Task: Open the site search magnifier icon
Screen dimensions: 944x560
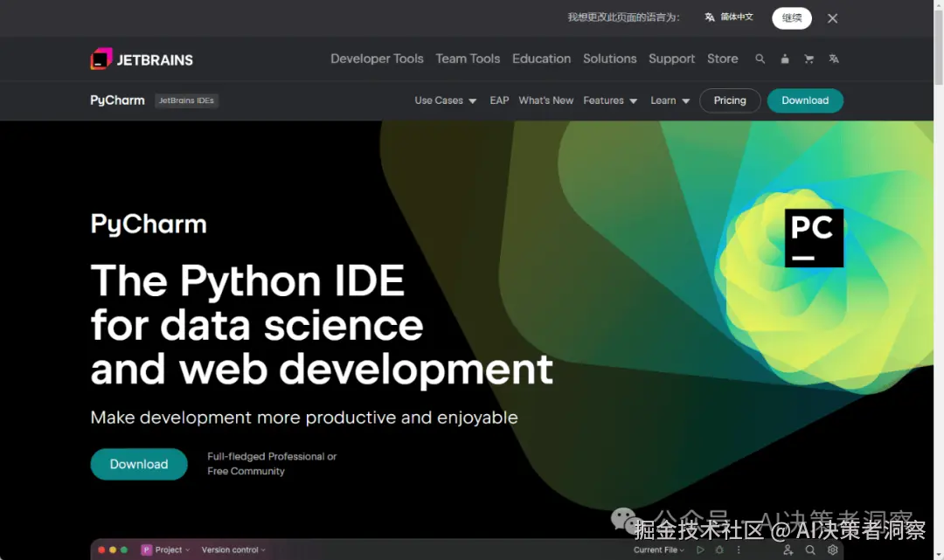Action: tap(760, 59)
